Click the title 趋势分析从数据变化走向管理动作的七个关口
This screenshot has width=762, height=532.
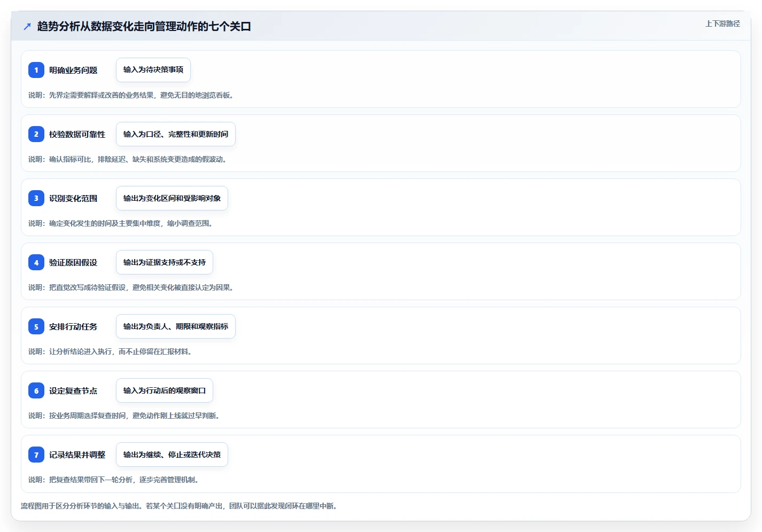pyautogui.click(x=144, y=26)
